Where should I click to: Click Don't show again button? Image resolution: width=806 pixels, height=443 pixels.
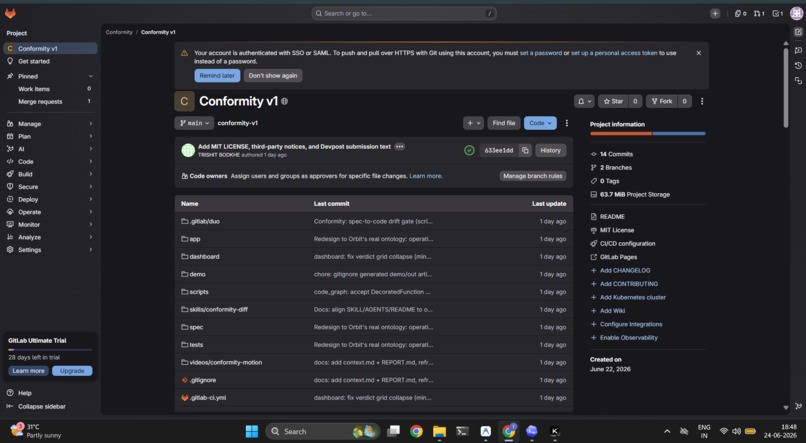coord(273,76)
